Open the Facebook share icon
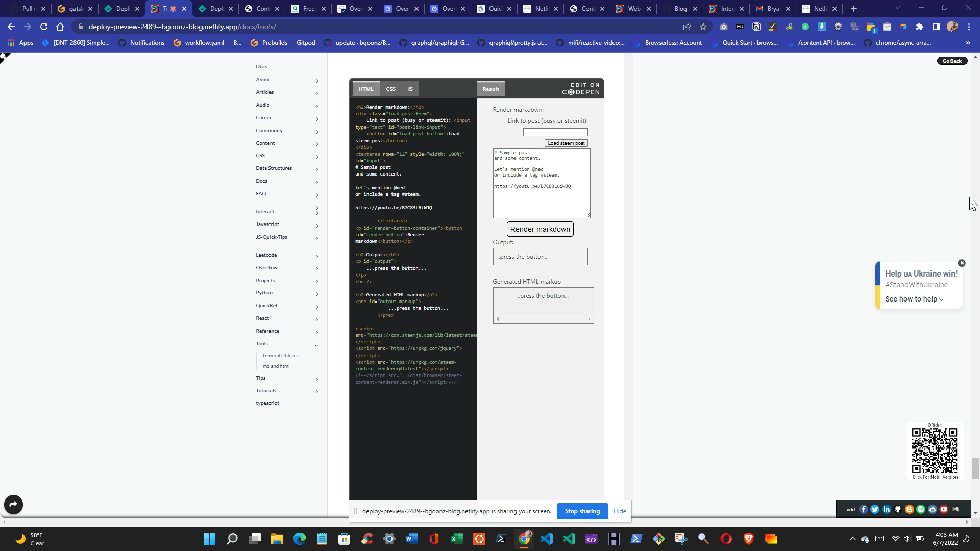Image resolution: width=980 pixels, height=551 pixels. pyautogui.click(x=864, y=509)
